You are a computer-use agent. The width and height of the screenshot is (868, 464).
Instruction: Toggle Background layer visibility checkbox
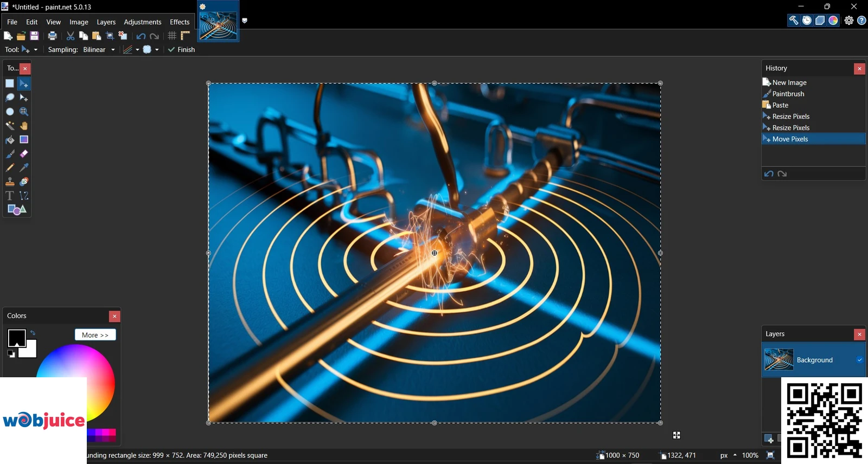click(x=859, y=360)
